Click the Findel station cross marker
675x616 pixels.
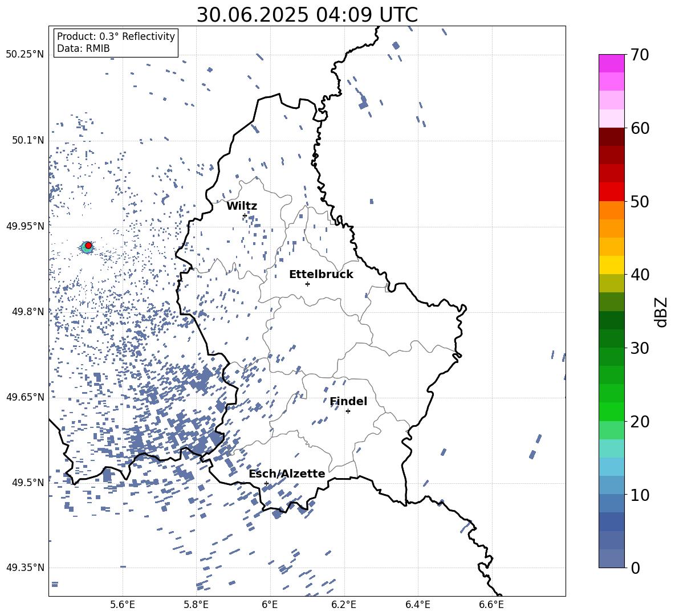348,411
